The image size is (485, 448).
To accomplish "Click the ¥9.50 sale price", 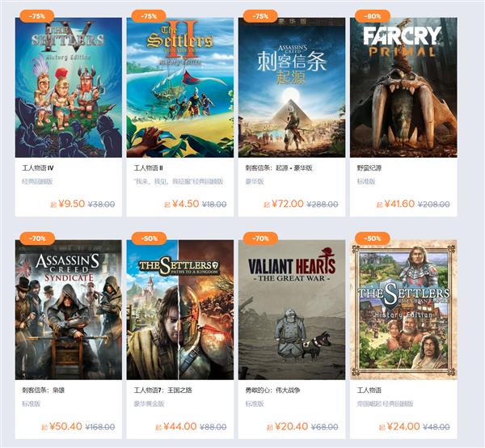I will (71, 204).
